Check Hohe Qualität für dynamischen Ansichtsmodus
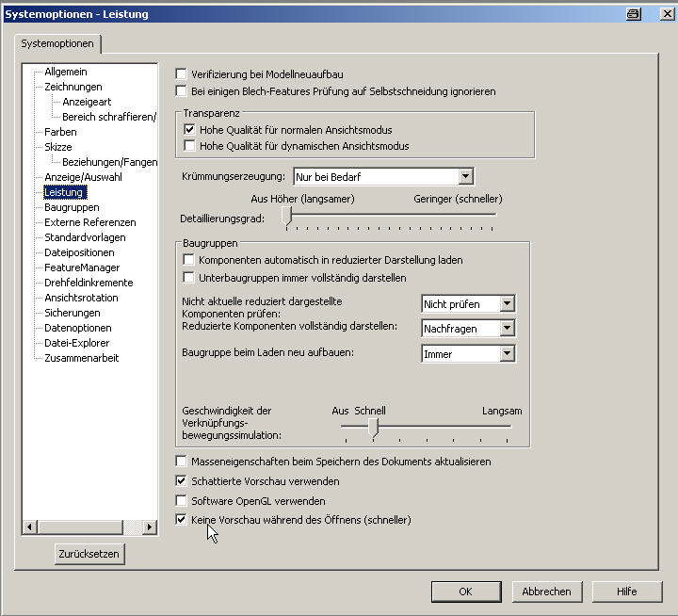Viewport: 678px width, 616px height. (x=189, y=146)
